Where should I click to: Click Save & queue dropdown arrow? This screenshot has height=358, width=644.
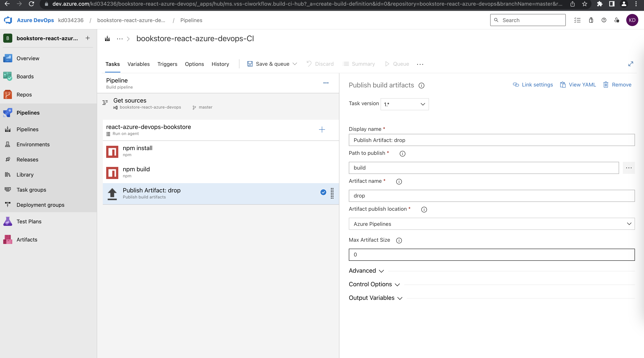[x=295, y=64]
